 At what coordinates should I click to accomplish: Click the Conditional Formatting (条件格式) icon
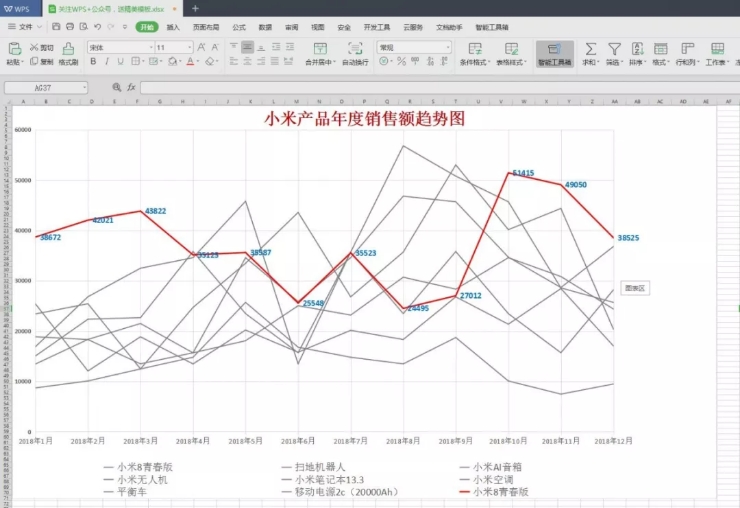pyautogui.click(x=475, y=49)
